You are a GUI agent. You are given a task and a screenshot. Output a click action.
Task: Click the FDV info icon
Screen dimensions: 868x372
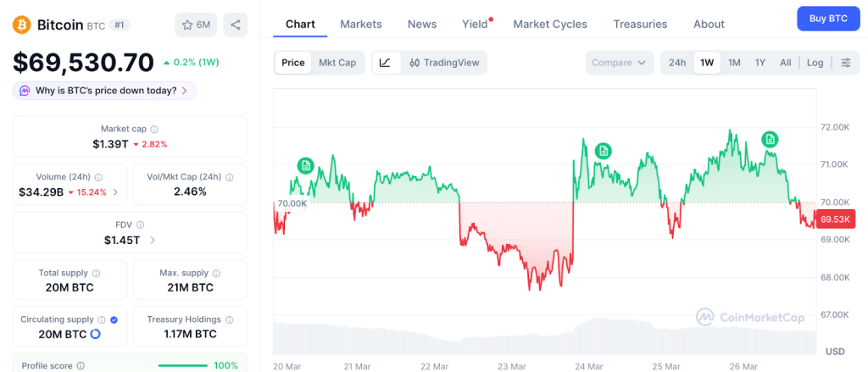click(140, 225)
